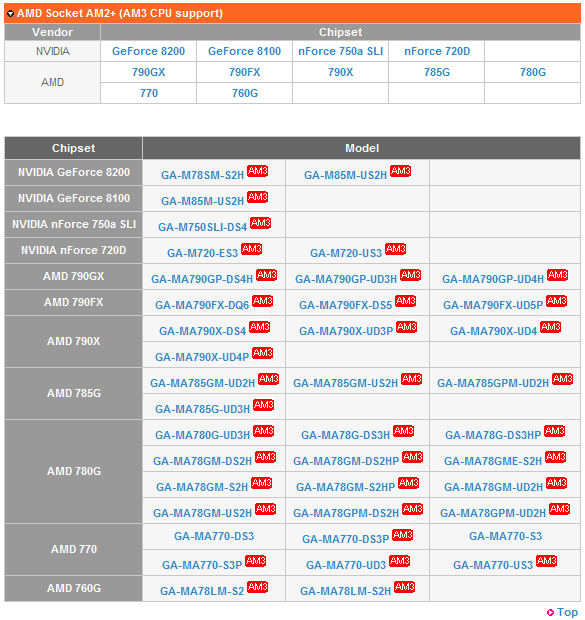
Task: View GA-MA78GM-UD2H model
Action: coord(493,488)
